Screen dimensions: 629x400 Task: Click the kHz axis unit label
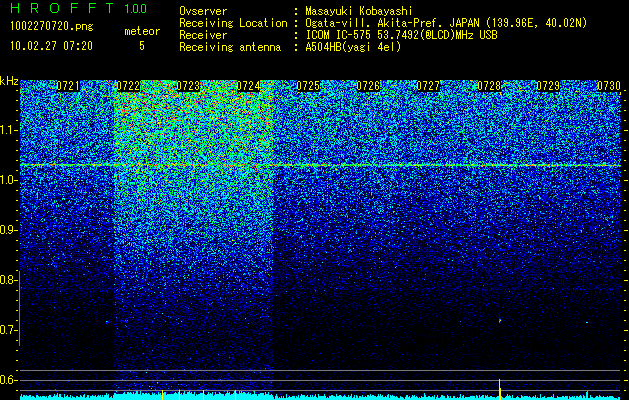9,81
